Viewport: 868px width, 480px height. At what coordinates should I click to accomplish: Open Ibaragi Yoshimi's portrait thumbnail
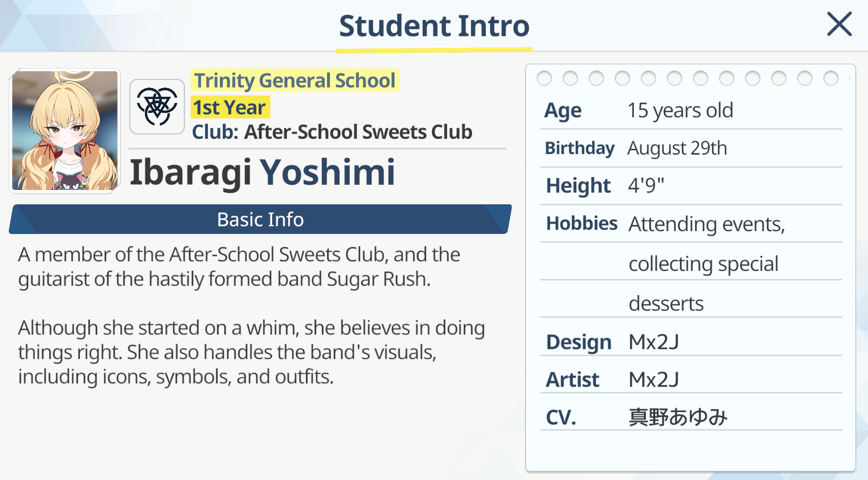point(65,131)
